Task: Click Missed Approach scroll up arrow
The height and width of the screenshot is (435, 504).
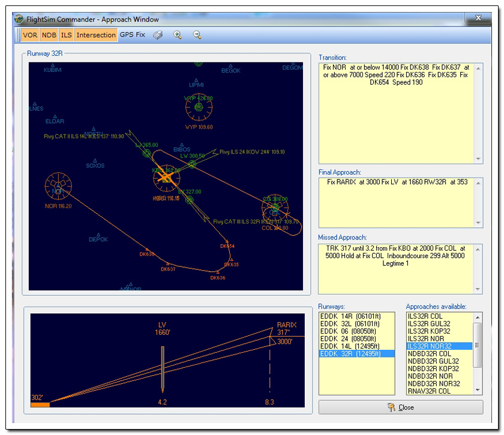Action: tap(478, 249)
